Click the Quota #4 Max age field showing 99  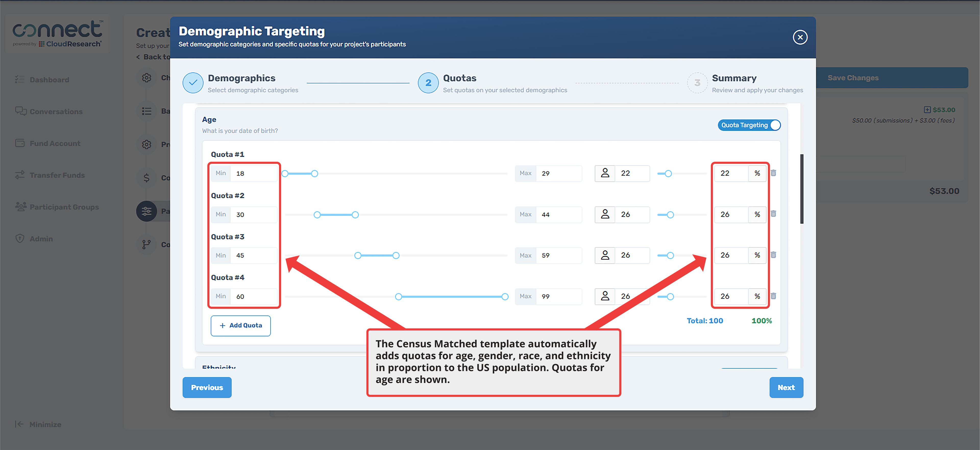pyautogui.click(x=558, y=296)
